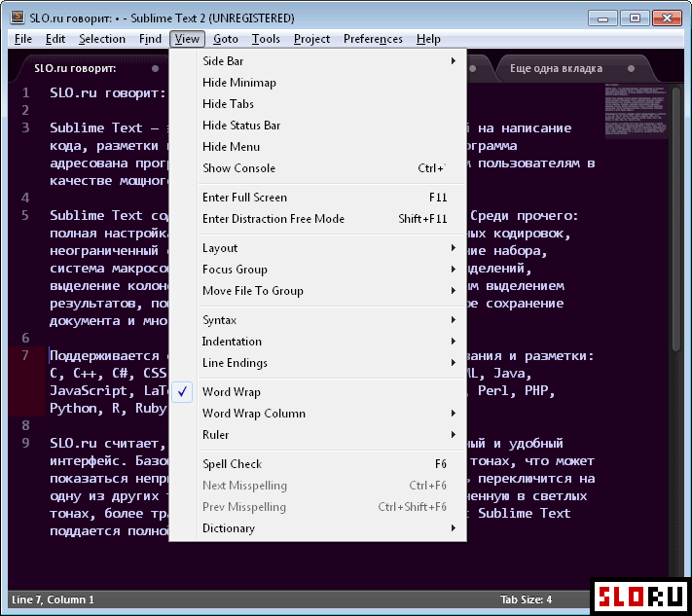Select Enter Distraction Free Mode
This screenshot has width=692, height=616.
(317, 219)
